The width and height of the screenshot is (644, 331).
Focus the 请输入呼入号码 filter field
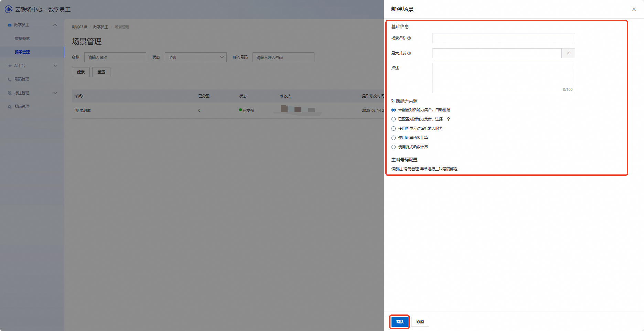pos(283,57)
